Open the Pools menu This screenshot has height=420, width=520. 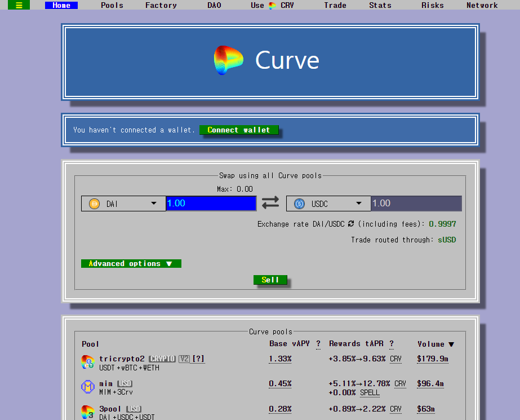click(x=112, y=5)
